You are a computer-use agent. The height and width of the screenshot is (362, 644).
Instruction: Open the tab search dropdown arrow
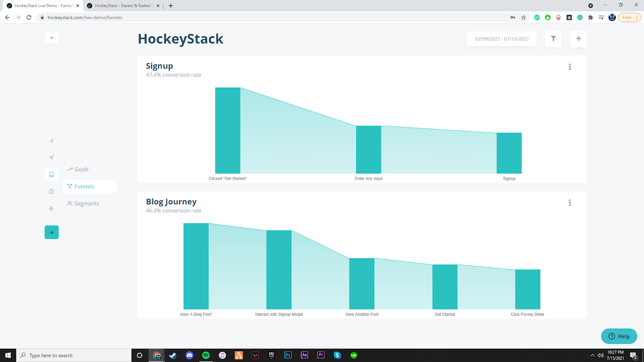tap(590, 6)
